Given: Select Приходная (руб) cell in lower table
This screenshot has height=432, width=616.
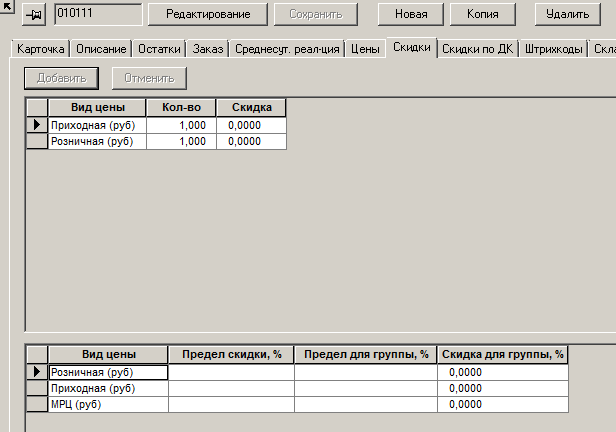Looking at the screenshot, I should [x=108, y=388].
